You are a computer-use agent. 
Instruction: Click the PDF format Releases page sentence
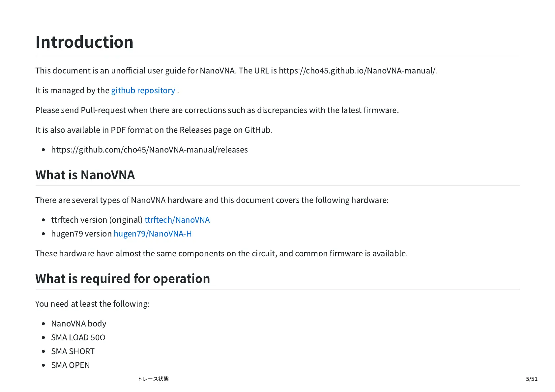pyautogui.click(x=154, y=130)
